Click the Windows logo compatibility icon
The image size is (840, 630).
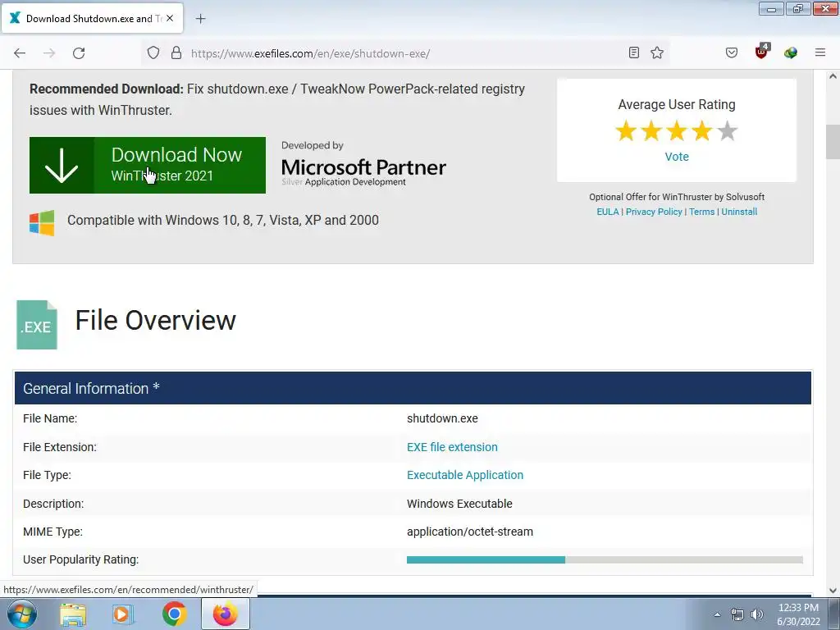[42, 222]
